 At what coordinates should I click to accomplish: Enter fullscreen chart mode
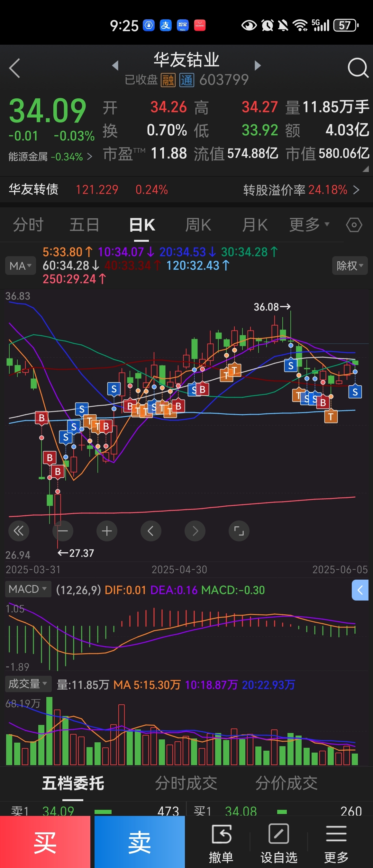click(x=239, y=531)
